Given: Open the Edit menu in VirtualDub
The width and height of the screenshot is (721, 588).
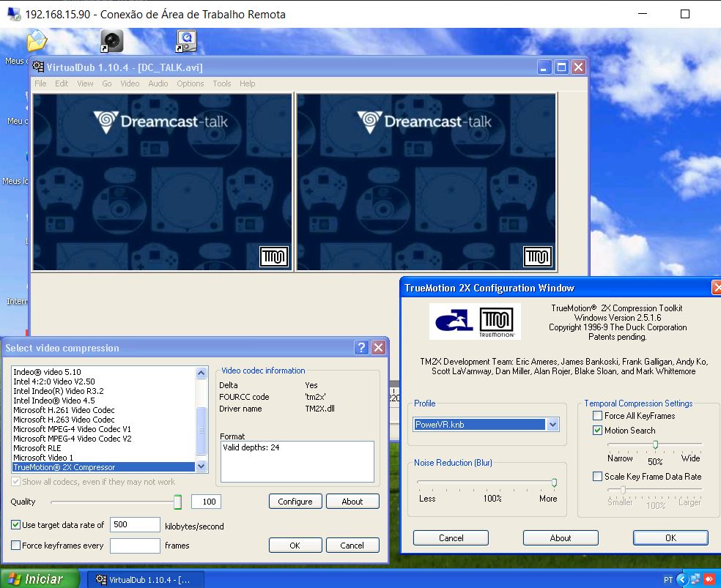Looking at the screenshot, I should coord(62,83).
